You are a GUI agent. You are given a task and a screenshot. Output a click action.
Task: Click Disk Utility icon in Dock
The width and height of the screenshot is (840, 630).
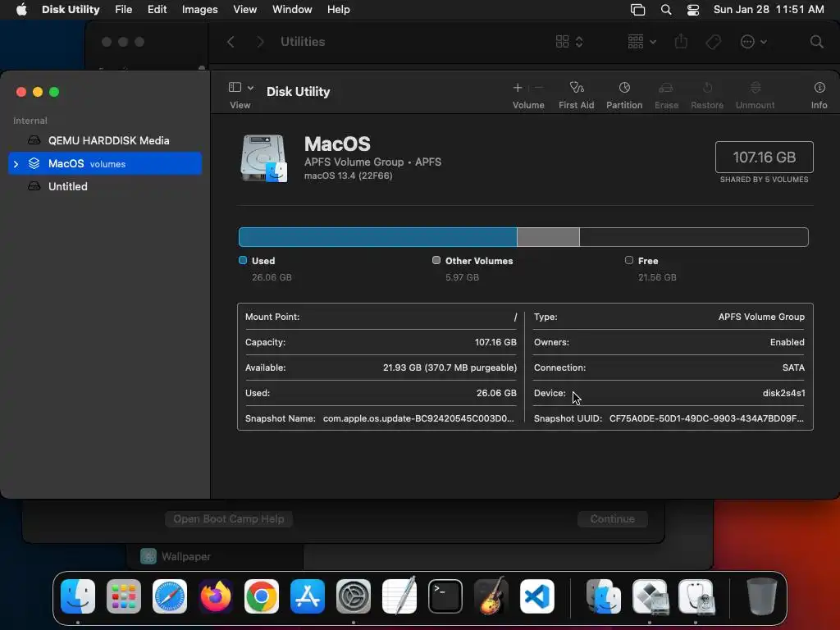click(x=696, y=596)
